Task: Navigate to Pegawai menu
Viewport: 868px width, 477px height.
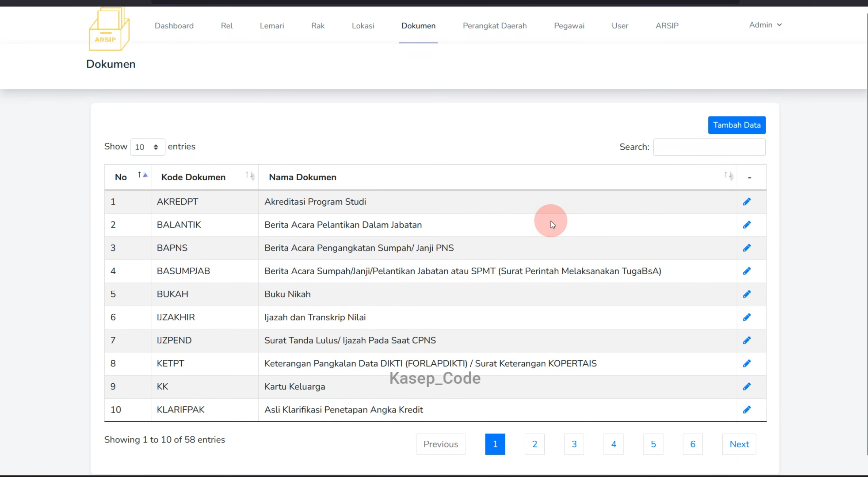Action: 569,26
